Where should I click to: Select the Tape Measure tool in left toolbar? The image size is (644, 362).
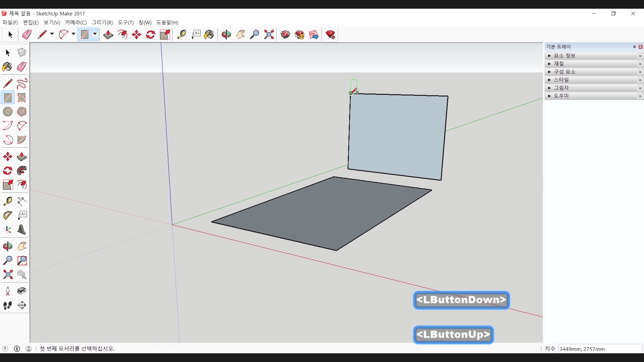point(7,201)
